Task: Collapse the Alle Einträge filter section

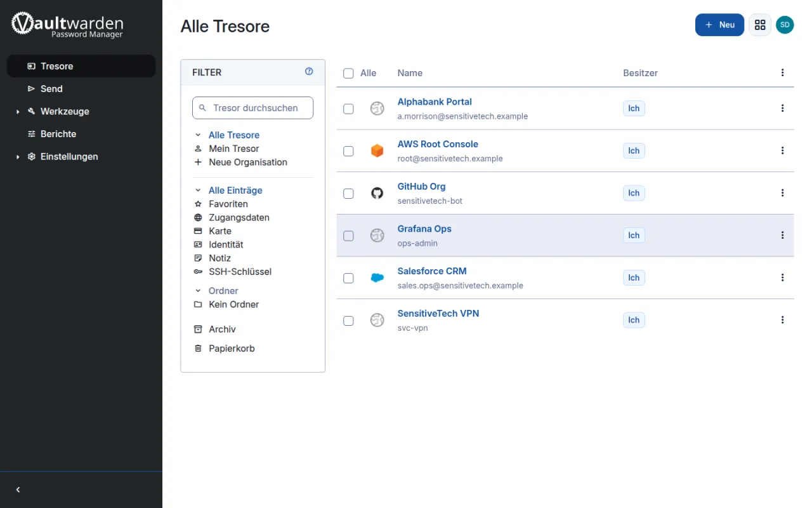Action: point(198,190)
